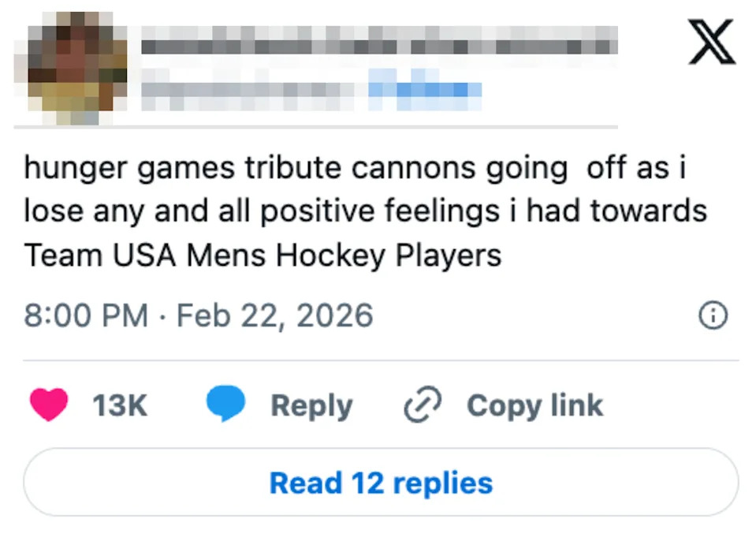Click the chain link icon next to Copy link

tap(421, 405)
